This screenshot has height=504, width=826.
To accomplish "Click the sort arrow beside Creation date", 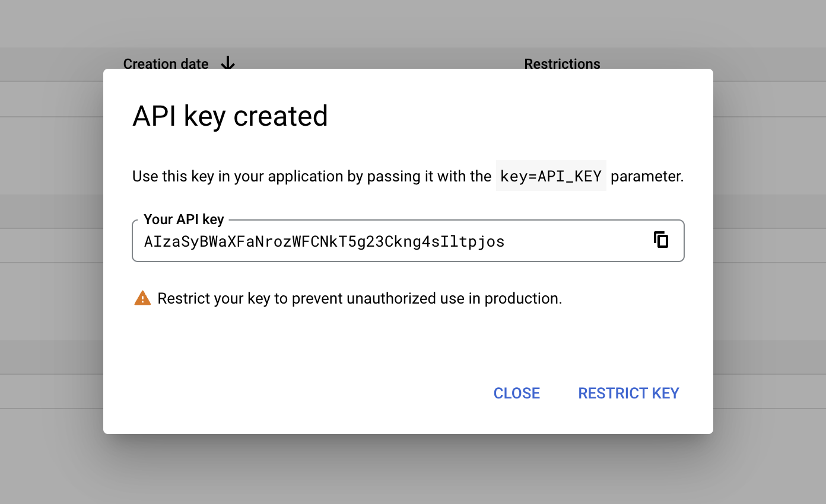I will [227, 63].
